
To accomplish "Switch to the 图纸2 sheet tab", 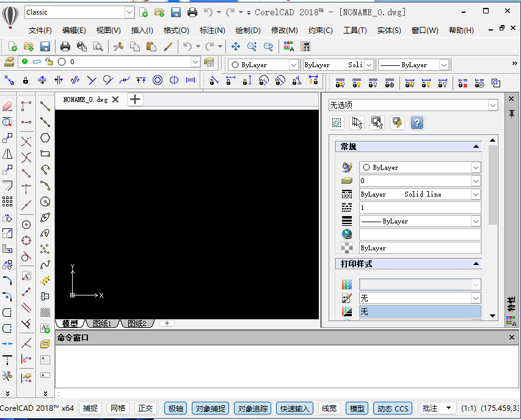I will pyautogui.click(x=137, y=324).
